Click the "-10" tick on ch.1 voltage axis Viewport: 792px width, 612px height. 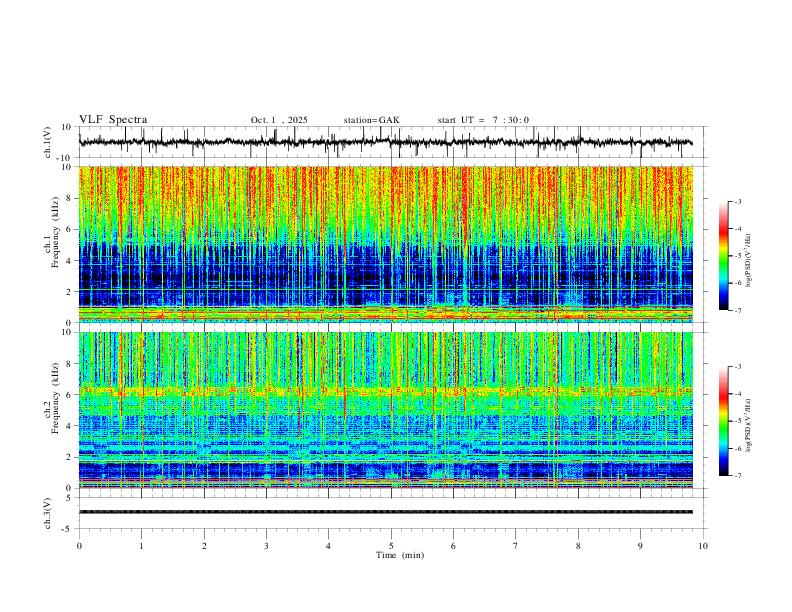66,158
